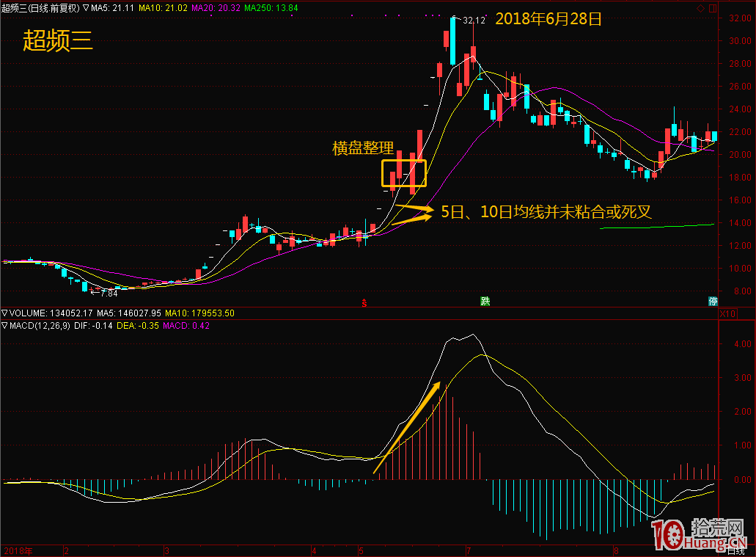Click month 3 on the time axis

point(166,550)
